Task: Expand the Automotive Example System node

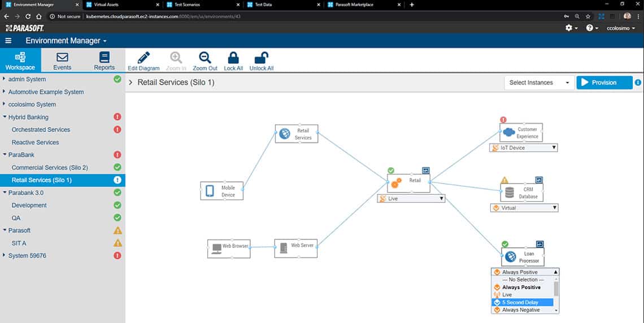Action: tap(5, 91)
